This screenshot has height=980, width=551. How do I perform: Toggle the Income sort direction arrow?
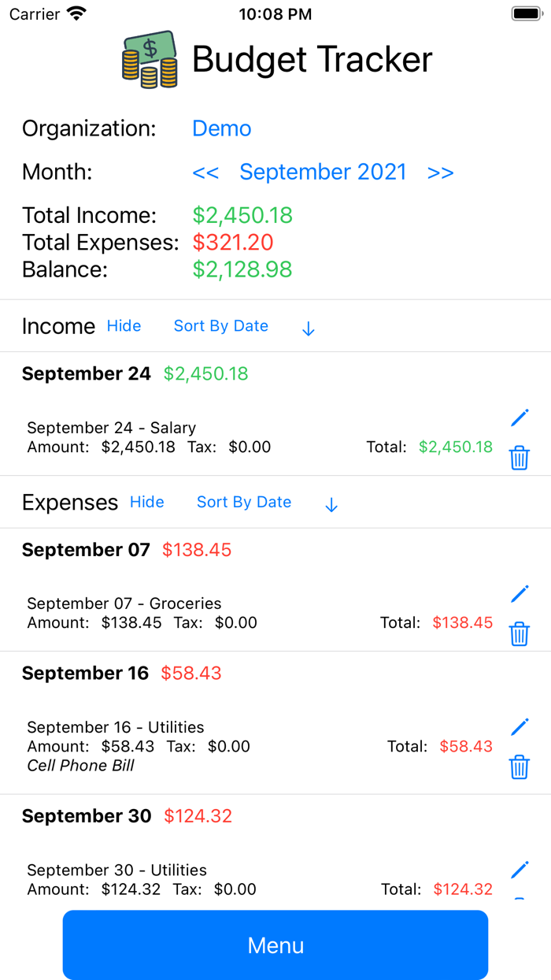(x=307, y=327)
